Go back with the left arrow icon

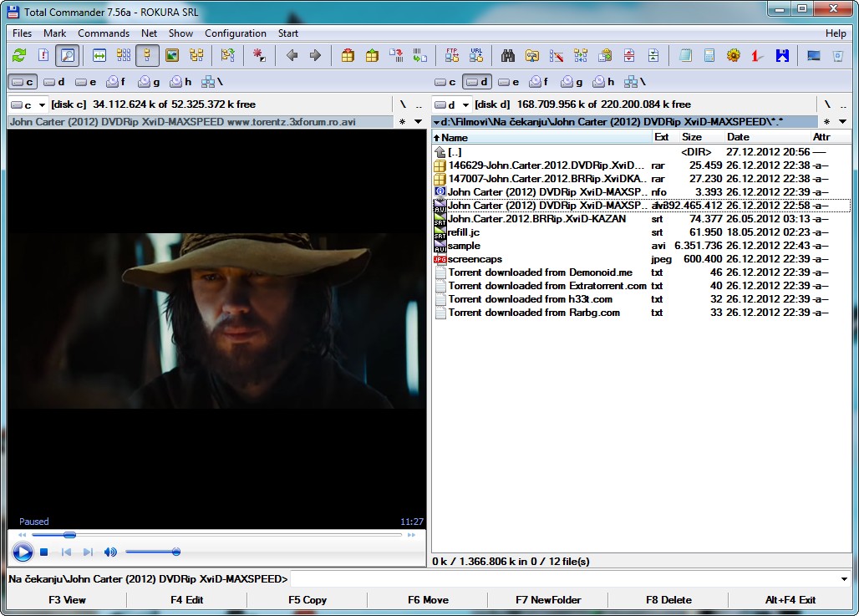click(x=292, y=55)
